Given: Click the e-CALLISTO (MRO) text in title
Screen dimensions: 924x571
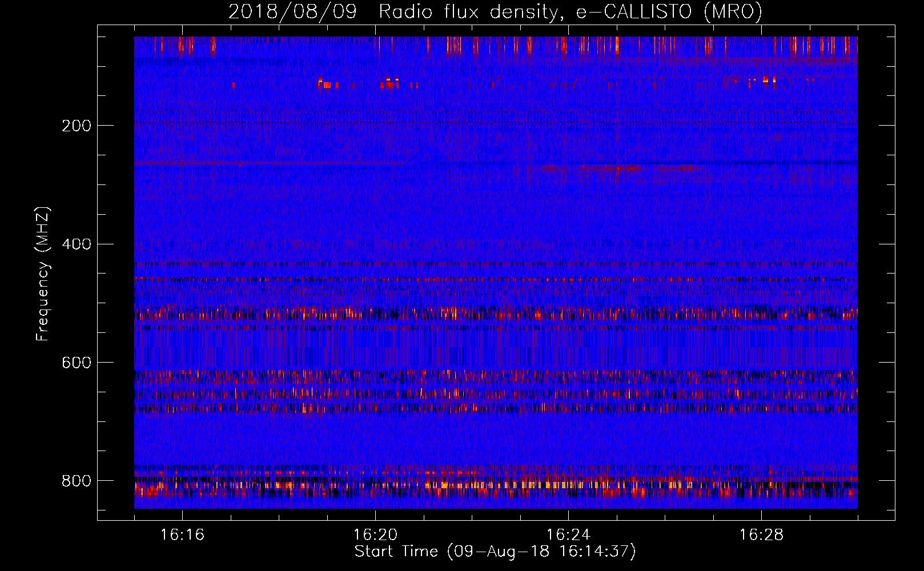Looking at the screenshot, I should pyautogui.click(x=669, y=11).
